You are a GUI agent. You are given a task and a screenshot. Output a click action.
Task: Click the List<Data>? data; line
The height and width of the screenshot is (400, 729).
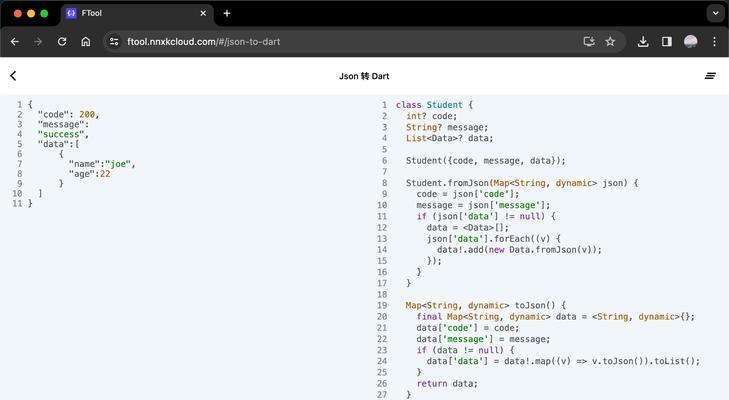coord(450,138)
